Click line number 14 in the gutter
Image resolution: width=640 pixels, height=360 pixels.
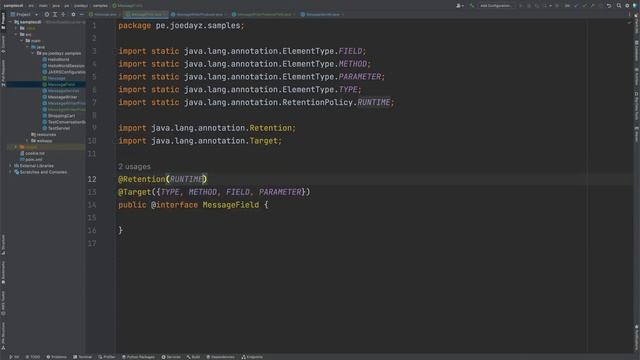pos(92,205)
